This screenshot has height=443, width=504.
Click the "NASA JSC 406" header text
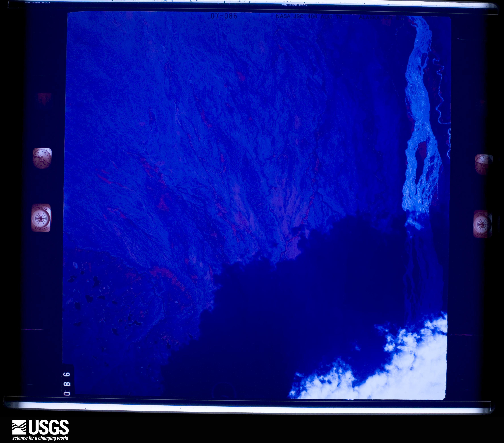point(296,16)
